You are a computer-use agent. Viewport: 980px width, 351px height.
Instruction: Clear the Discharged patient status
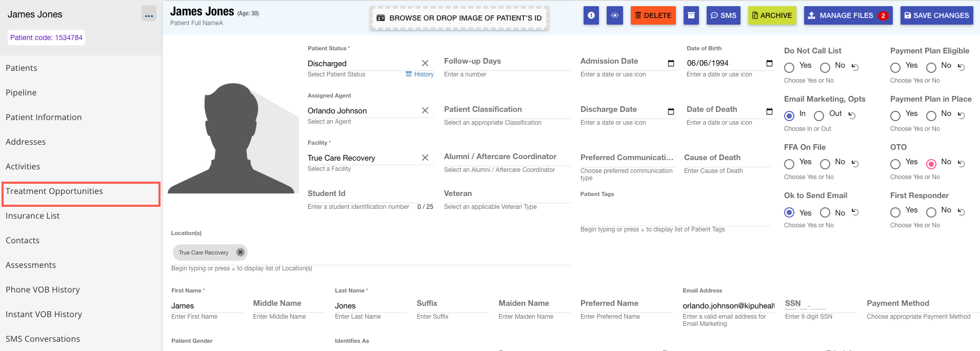(425, 63)
